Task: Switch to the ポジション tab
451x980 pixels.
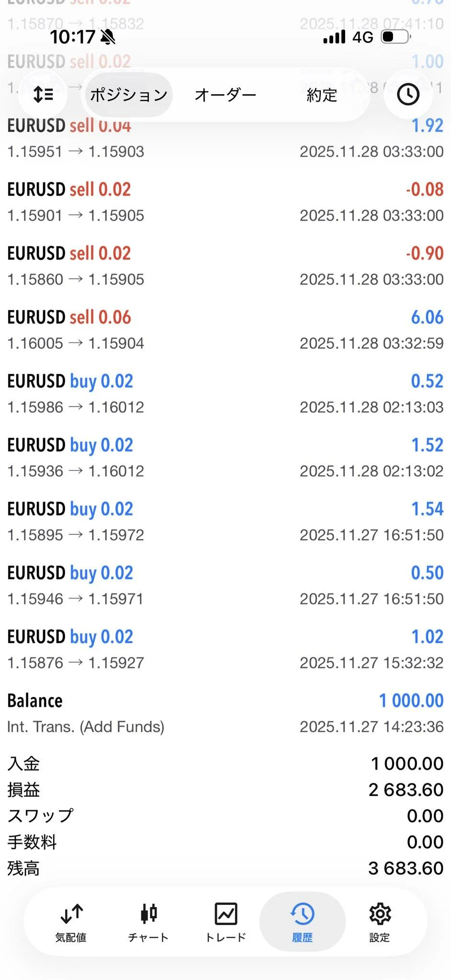Action: coord(129,95)
